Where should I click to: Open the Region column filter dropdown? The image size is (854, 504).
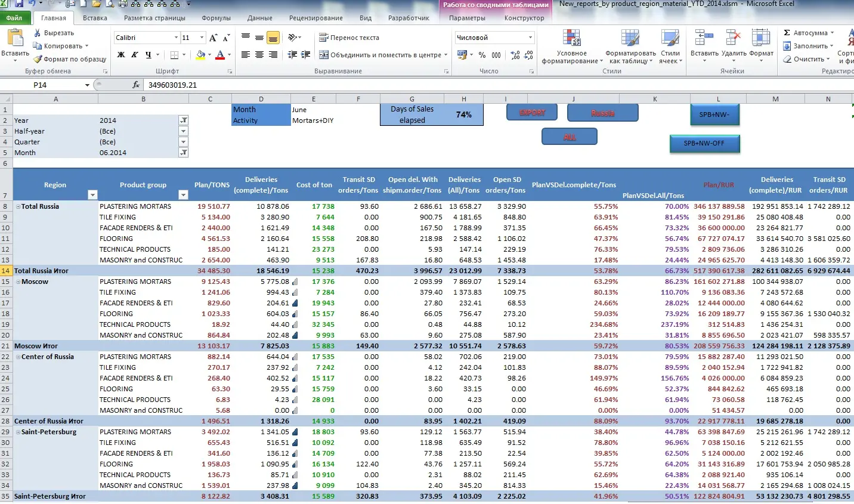click(x=92, y=195)
